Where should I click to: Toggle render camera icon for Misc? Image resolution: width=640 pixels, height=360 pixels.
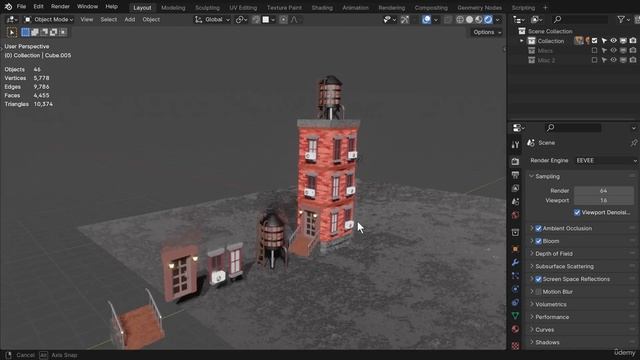[633, 51]
